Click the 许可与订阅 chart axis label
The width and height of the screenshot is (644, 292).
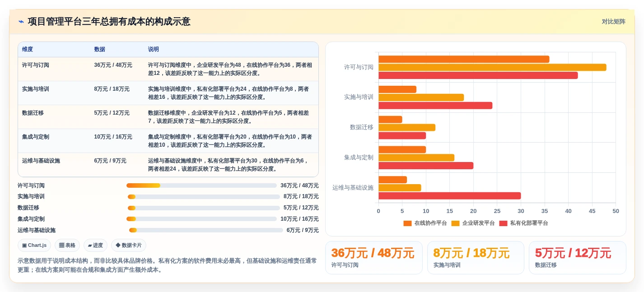(359, 67)
